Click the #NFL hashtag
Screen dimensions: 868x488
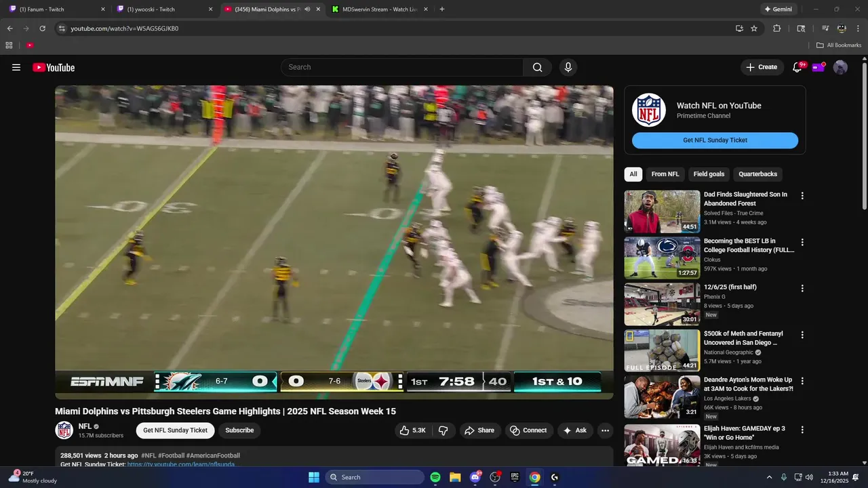pyautogui.click(x=149, y=455)
